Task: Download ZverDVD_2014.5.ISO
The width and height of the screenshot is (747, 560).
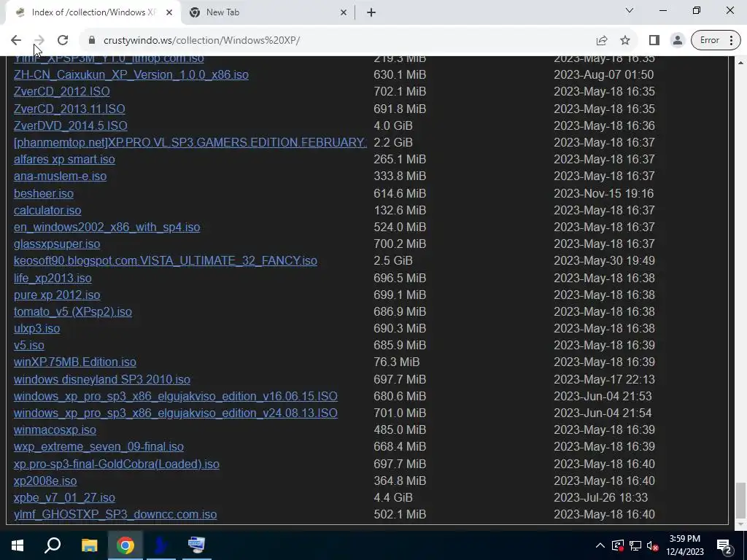Action: click(71, 125)
